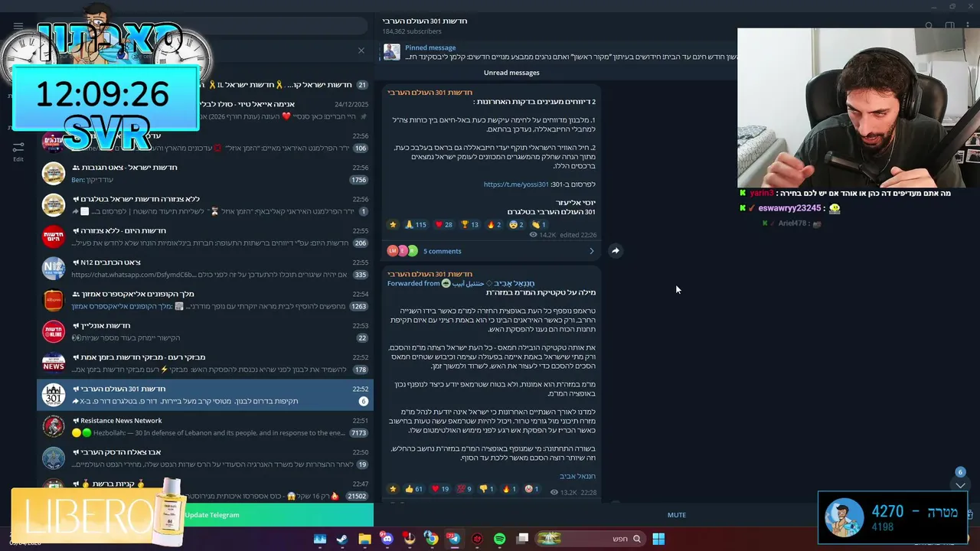This screenshot has width=980, height=551.
Task: Click the 184,362 subscribers text
Action: (412, 31)
